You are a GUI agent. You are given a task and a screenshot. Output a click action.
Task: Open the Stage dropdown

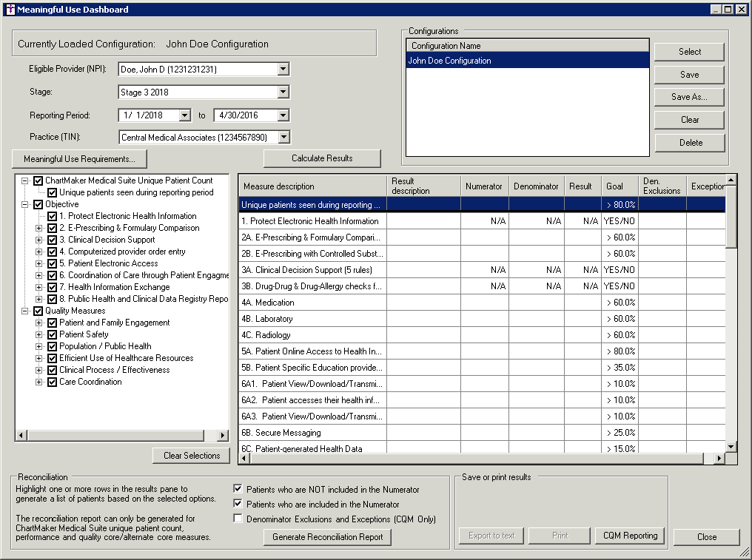point(283,92)
